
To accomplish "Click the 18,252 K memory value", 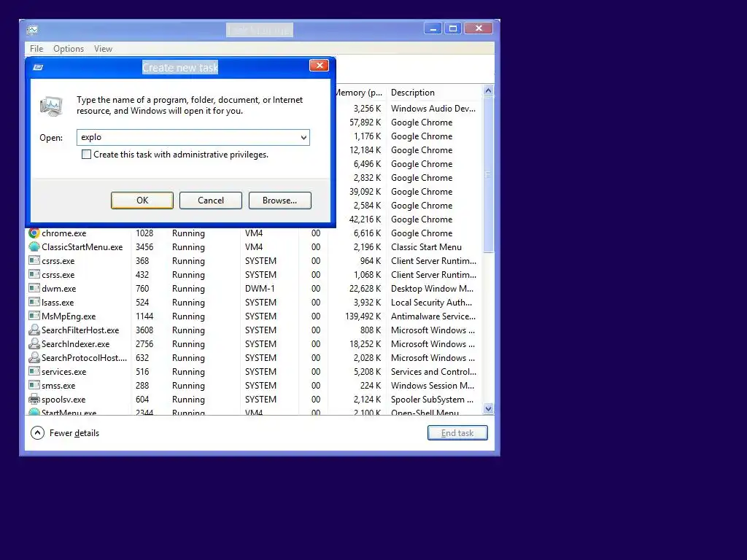I will tap(365, 344).
